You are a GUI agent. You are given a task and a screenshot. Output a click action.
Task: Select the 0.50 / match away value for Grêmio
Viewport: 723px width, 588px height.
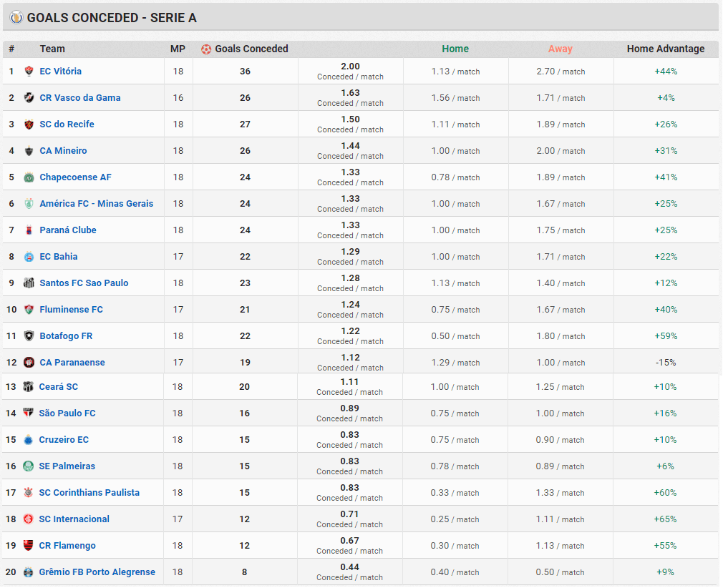click(560, 572)
